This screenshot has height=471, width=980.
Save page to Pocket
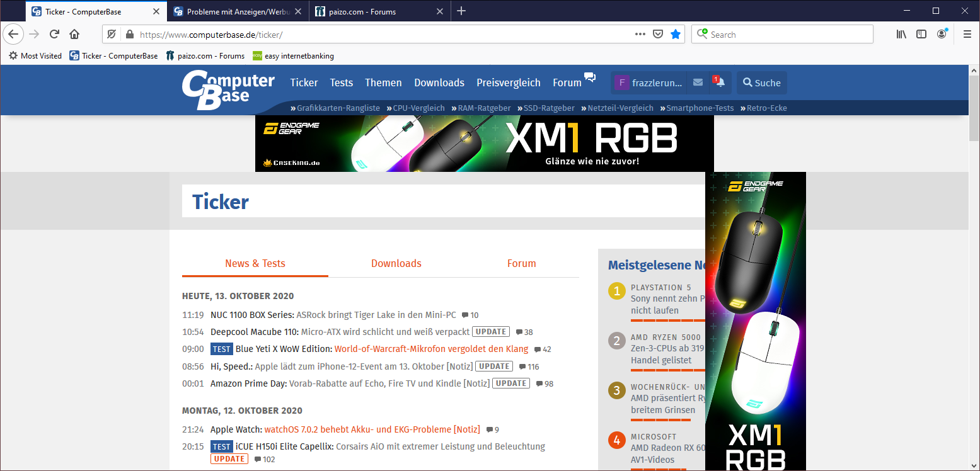pos(658,34)
